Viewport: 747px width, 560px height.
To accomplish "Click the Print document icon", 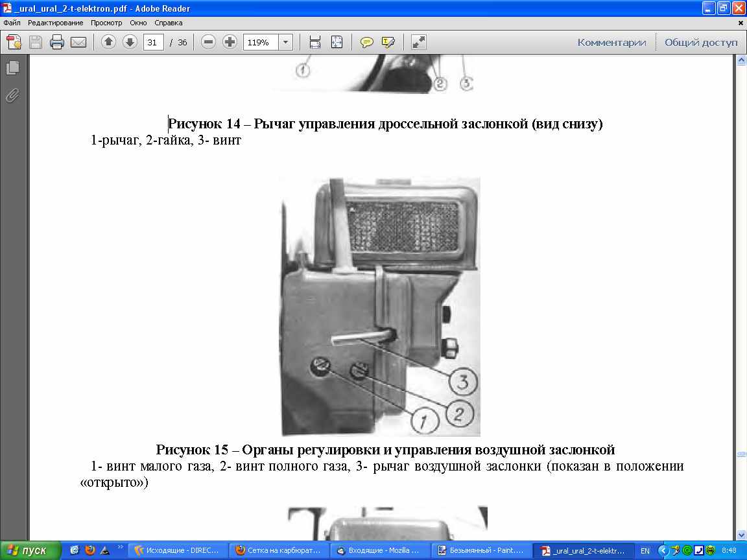I will [57, 43].
